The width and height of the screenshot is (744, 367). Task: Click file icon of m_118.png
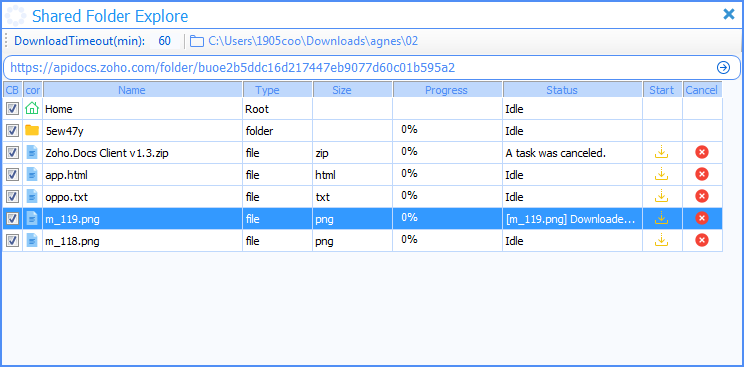click(x=32, y=240)
